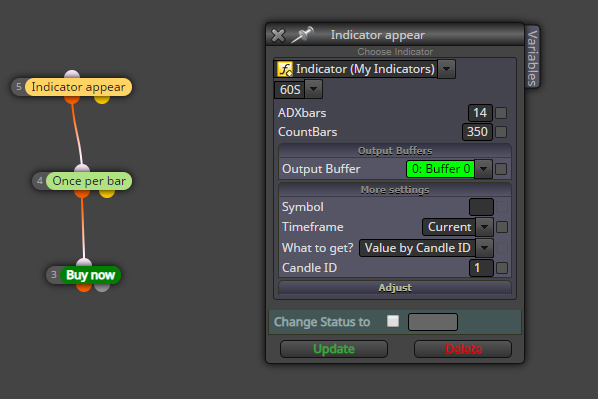Click the green Update button

(334, 349)
